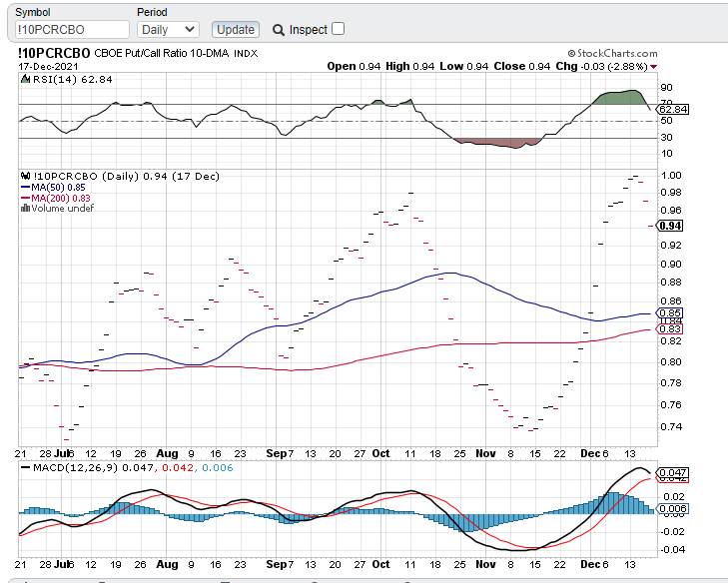
Task: Click the Chg -0.03 (-2.88%) text
Action: coord(602,66)
